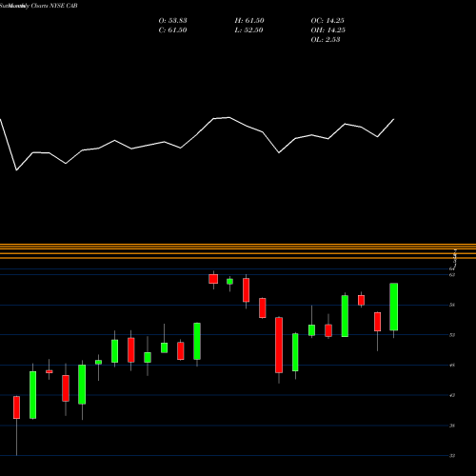The height and width of the screenshot is (476, 476).
Task: Click the 53 price axis label
Action: point(452,335)
